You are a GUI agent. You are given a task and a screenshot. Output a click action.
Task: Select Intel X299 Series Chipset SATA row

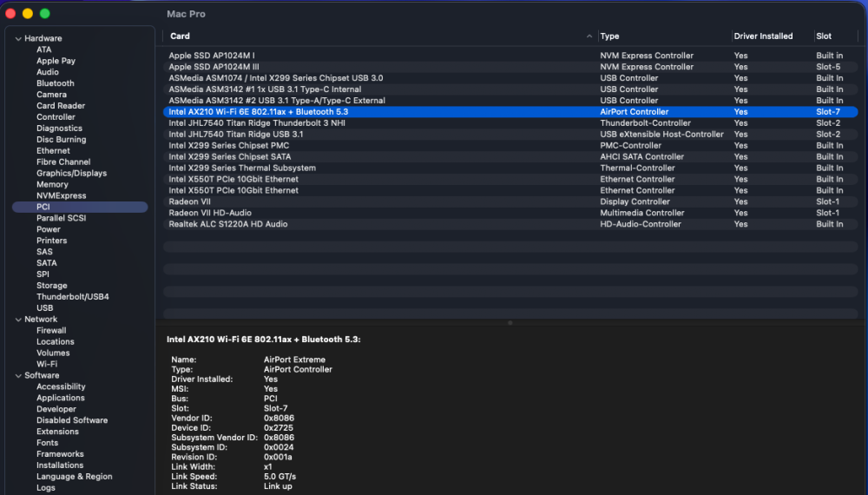[x=510, y=156]
